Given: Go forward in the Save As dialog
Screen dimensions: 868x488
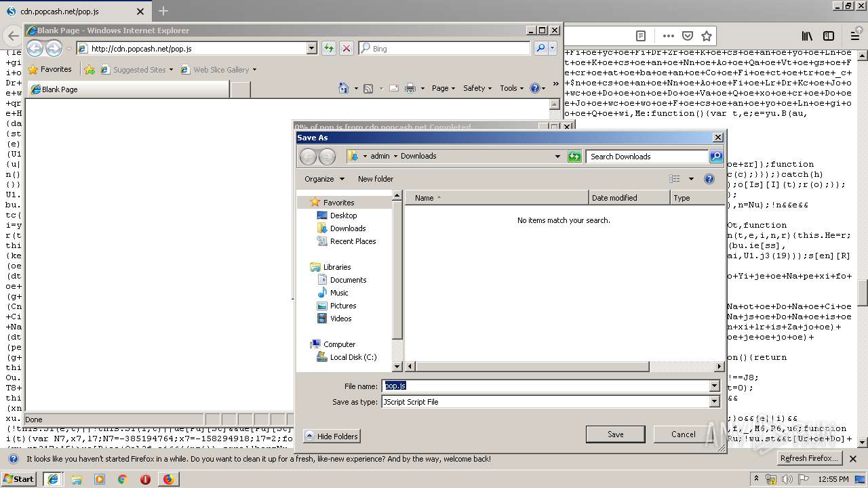Looking at the screenshot, I should [x=327, y=157].
